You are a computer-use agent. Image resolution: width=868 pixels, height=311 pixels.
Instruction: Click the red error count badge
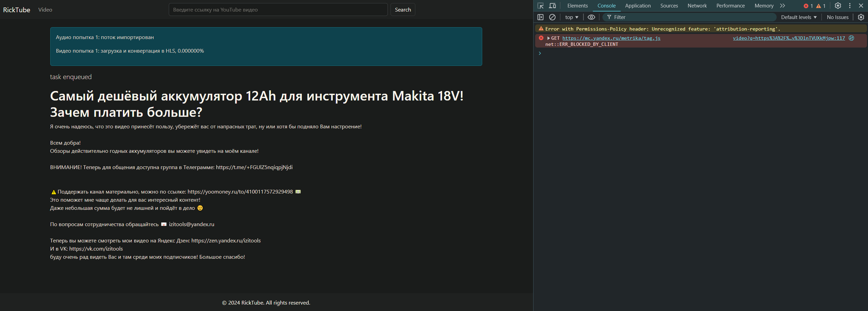click(808, 6)
